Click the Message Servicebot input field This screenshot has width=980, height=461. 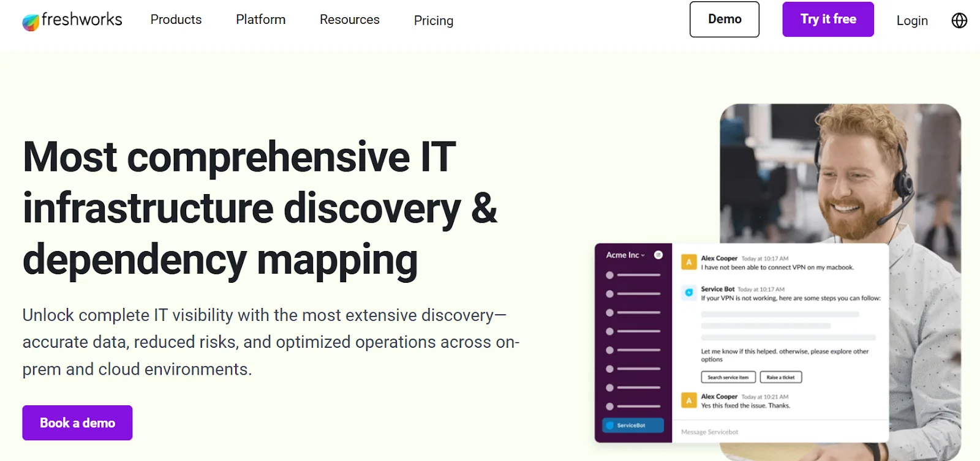pos(780,432)
